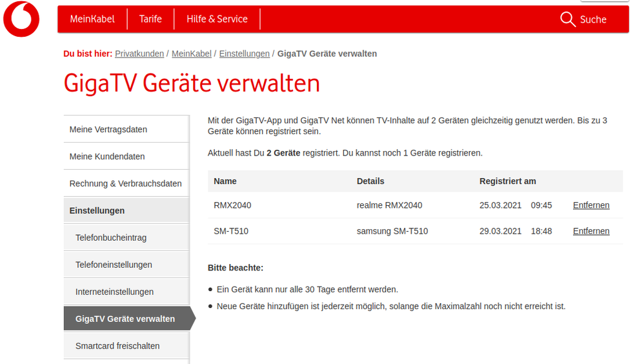Screen dimensions: 644x364
Task: Click the 09:45 registration time
Action: 541,205
